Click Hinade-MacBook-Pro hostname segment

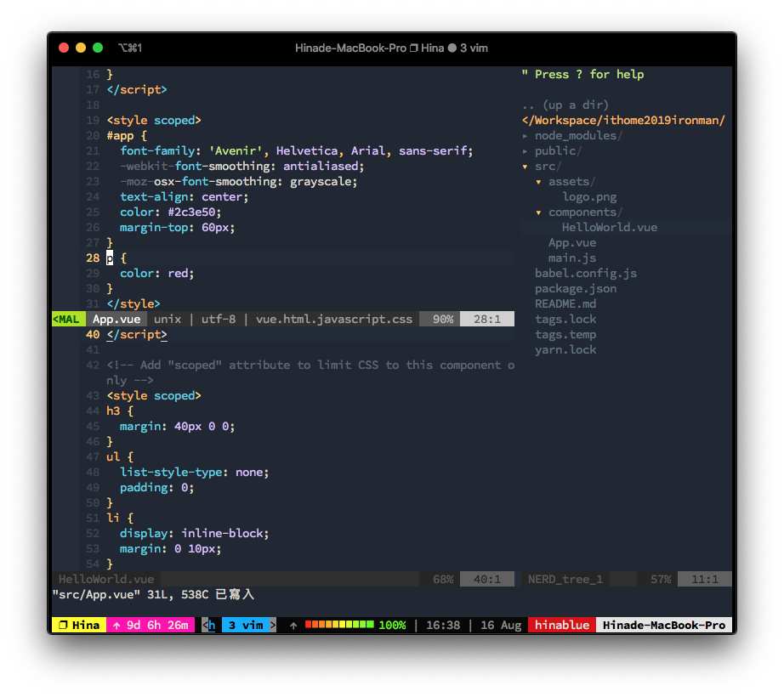tap(664, 625)
